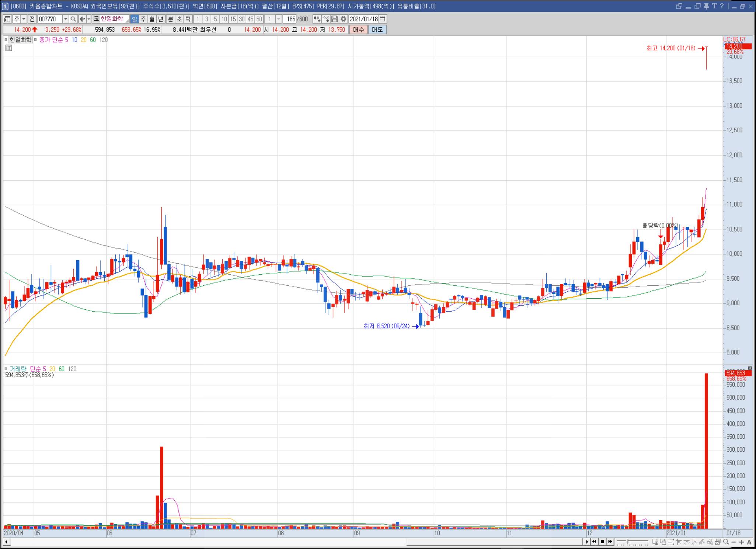The width and height of the screenshot is (756, 549).
Task: Select the 틱 (tick) period tab
Action: coord(188,19)
